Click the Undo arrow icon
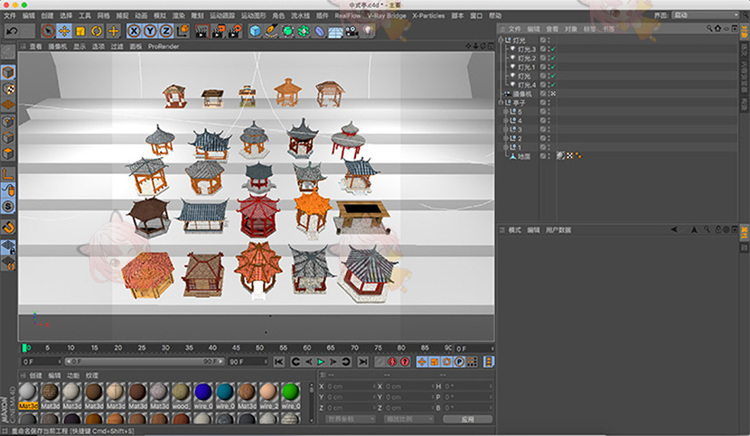The height and width of the screenshot is (436, 750). coord(12,31)
